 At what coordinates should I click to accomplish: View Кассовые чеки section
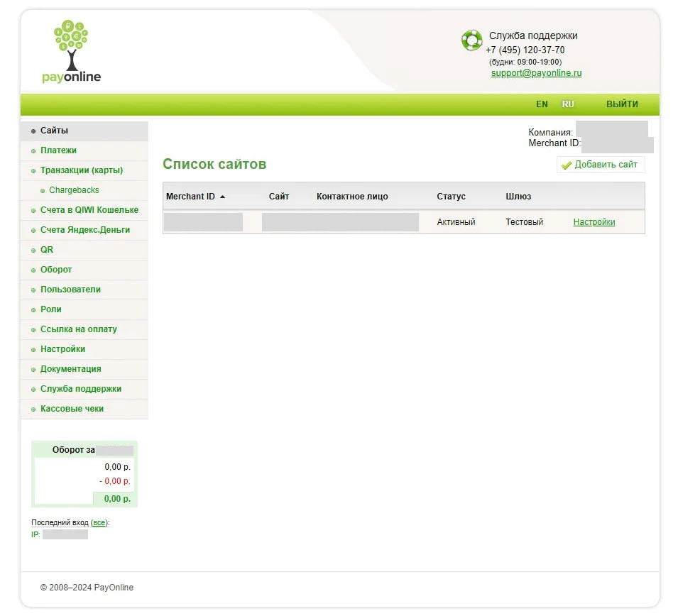(x=72, y=409)
